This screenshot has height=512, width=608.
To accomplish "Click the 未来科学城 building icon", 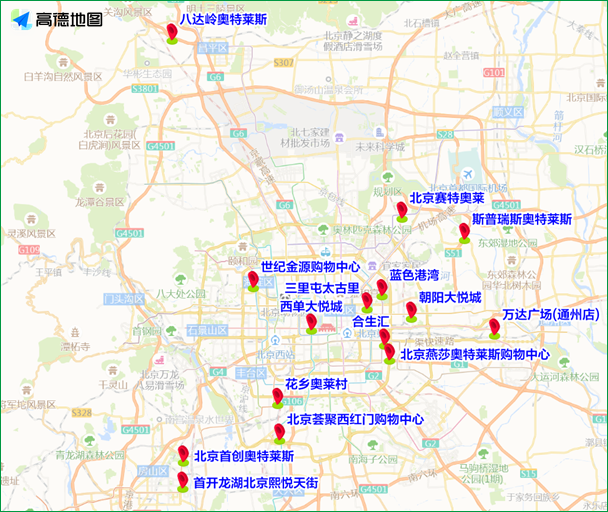I will [380, 132].
